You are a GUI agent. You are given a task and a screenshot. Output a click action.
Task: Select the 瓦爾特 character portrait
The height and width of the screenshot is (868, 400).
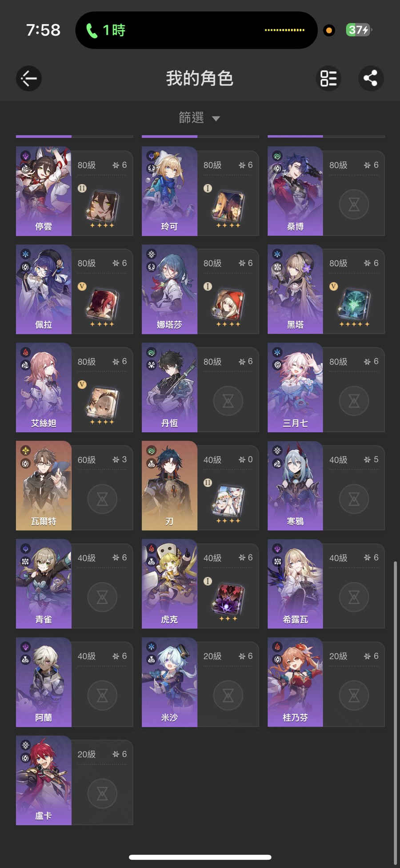pos(44,485)
